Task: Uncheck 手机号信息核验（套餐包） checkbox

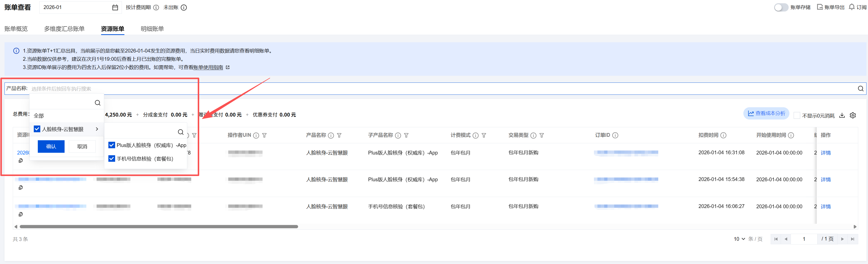Action: tap(112, 158)
